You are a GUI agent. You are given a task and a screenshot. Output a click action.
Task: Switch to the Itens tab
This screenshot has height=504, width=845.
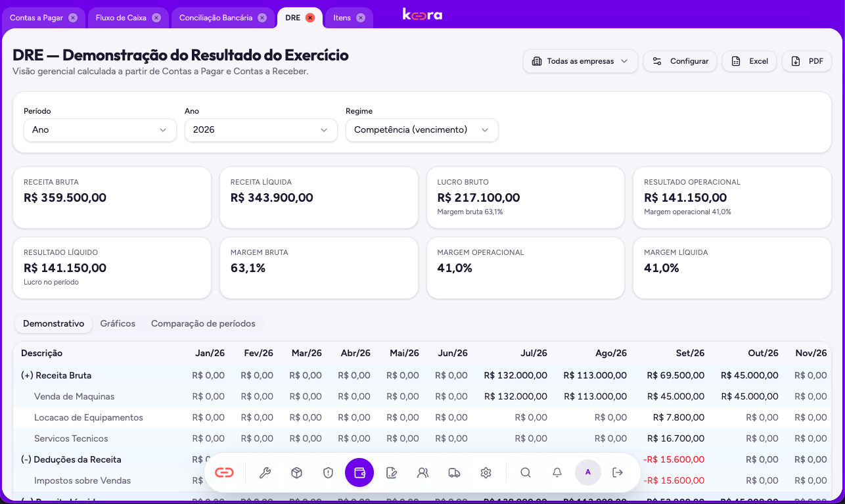coord(349,18)
